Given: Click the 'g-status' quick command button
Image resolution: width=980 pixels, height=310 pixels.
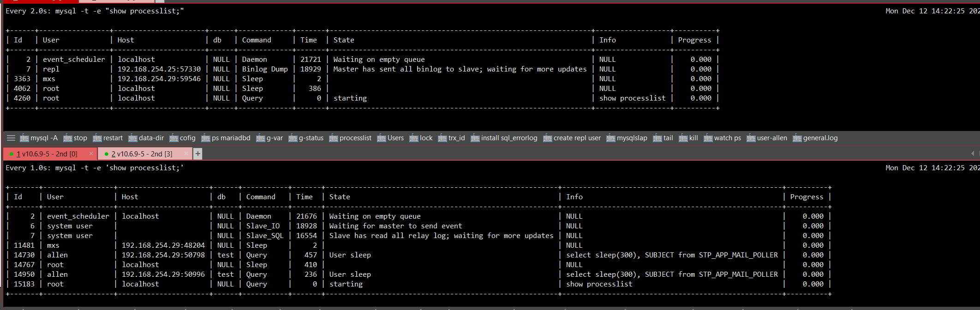Looking at the screenshot, I should (306, 138).
